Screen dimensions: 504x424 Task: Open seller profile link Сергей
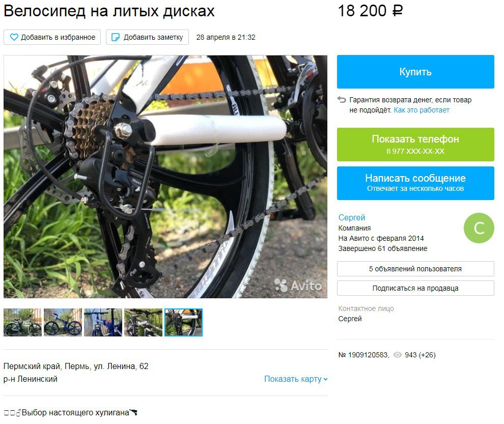click(x=352, y=218)
